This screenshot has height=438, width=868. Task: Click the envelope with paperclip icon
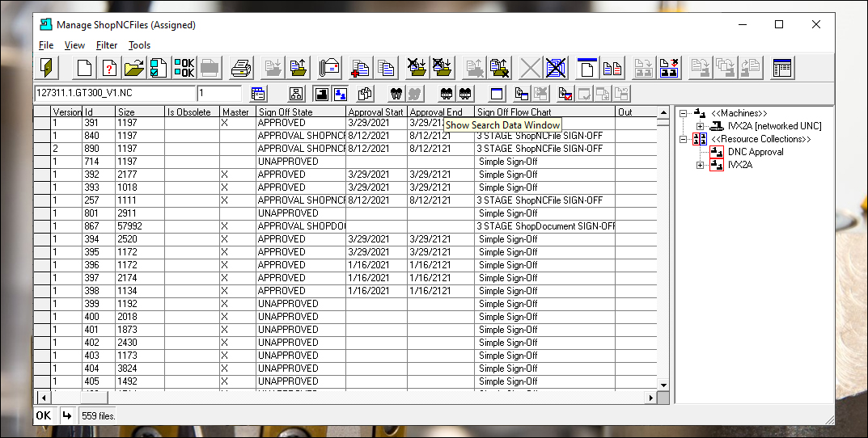click(329, 68)
